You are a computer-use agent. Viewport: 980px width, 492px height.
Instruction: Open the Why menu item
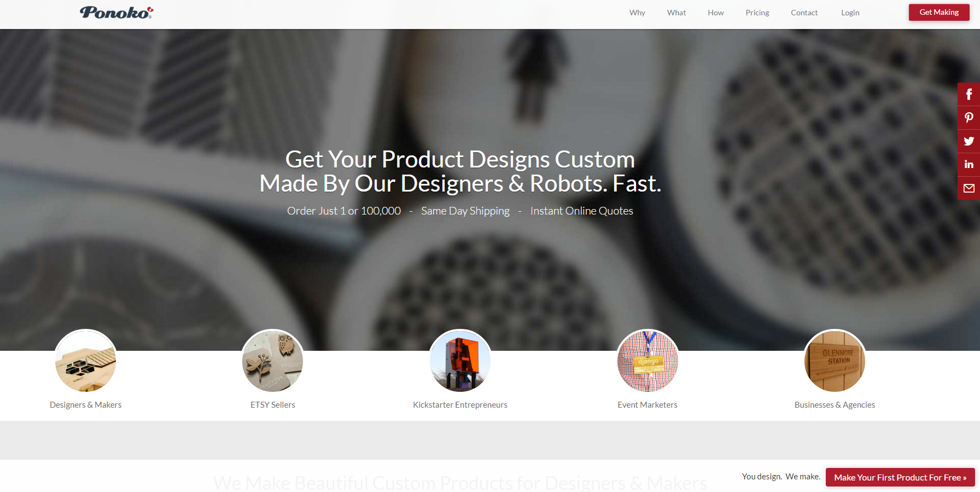point(637,13)
